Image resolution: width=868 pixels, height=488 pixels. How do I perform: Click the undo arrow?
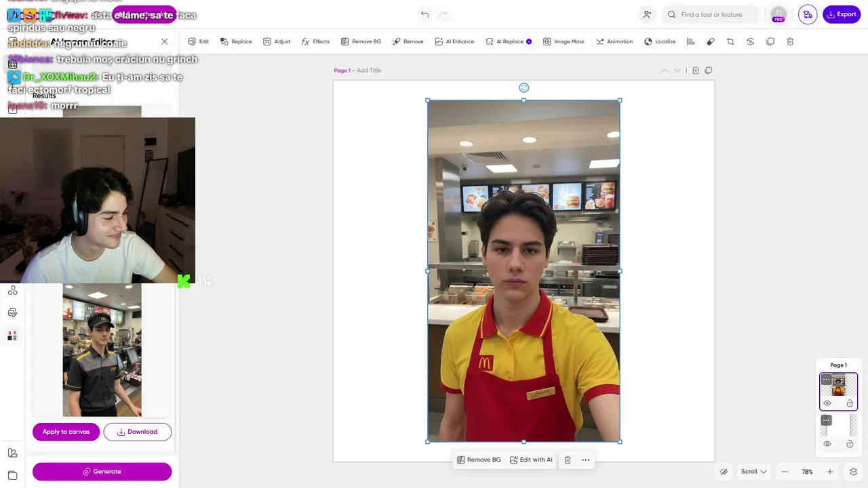click(425, 14)
